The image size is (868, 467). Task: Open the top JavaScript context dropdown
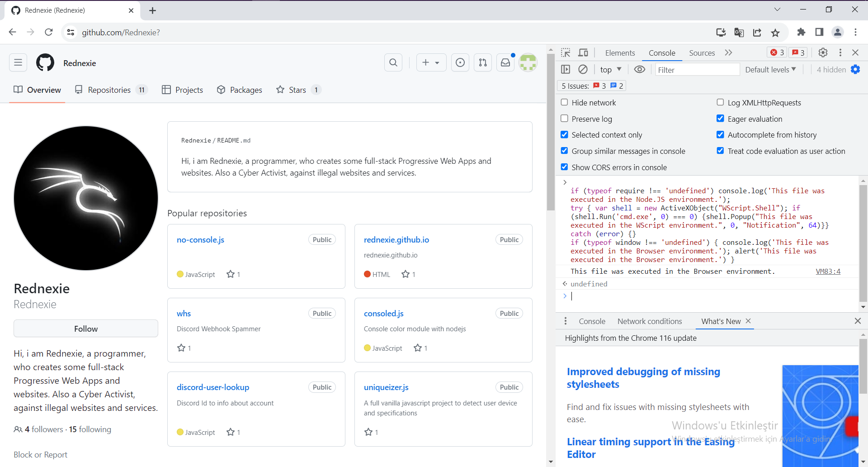[611, 69]
